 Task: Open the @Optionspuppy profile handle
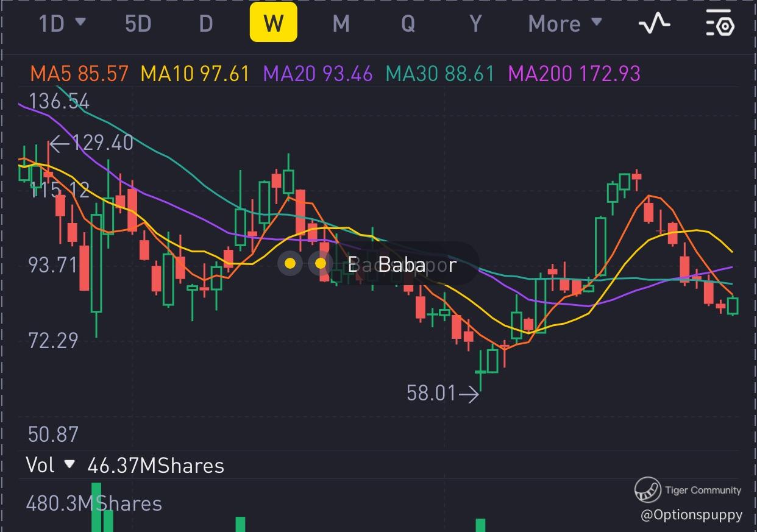691,515
